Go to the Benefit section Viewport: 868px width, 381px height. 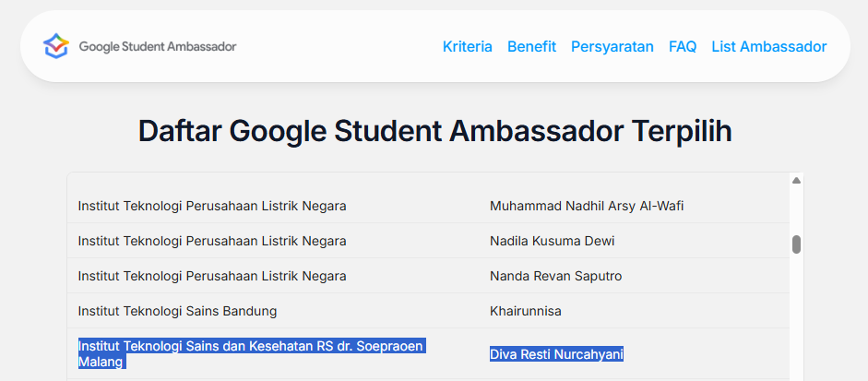[531, 46]
